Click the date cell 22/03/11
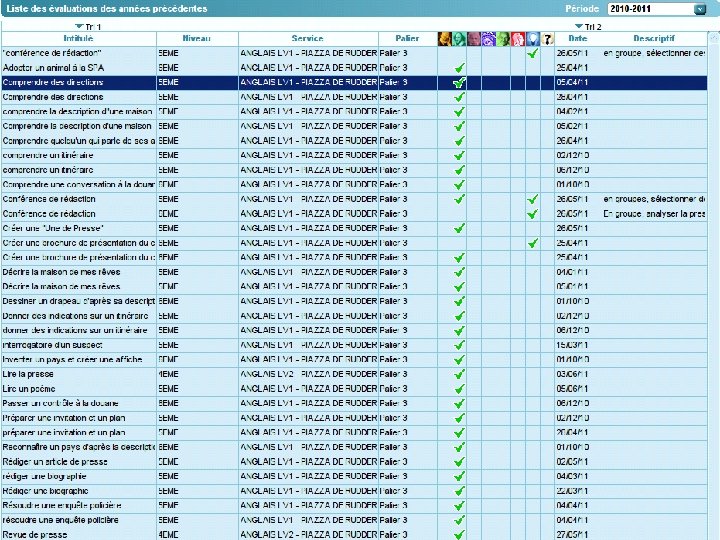This screenshot has height=540, width=720. click(x=573, y=491)
